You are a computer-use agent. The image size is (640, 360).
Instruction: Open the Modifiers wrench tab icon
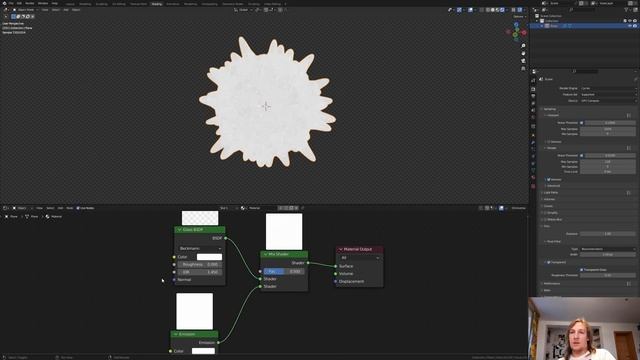pos(533,142)
